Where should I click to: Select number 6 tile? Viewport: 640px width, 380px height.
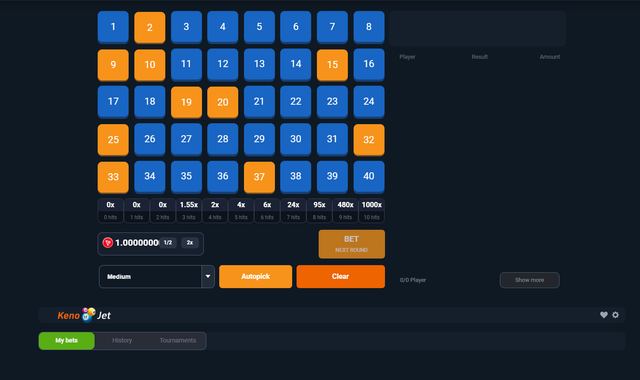tap(296, 27)
